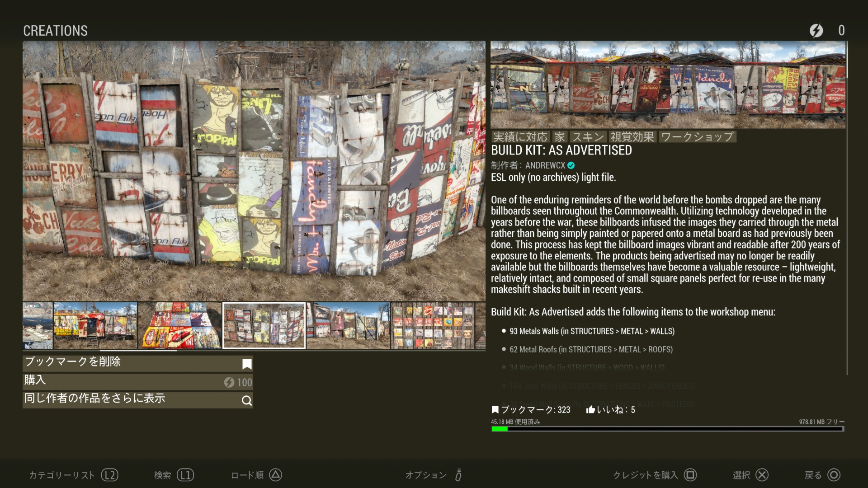Click the thumbs-up likes icon
This screenshot has width=868, height=488.
[x=590, y=410]
